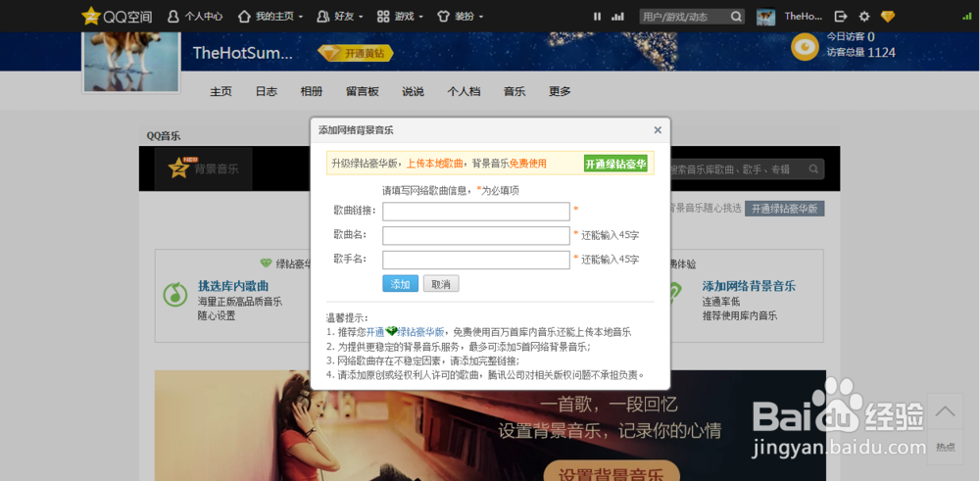This screenshot has width=980, height=481.
Task: Click into the 歌曲名 input field
Action: pos(476,235)
